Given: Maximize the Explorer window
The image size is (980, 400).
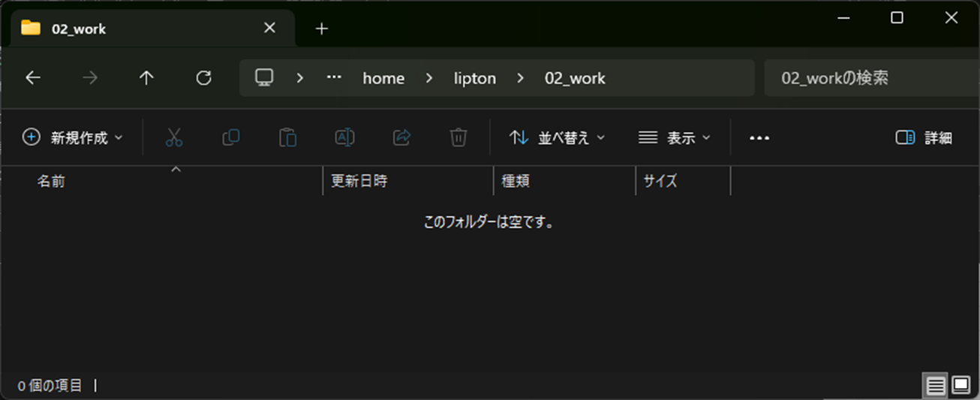Looking at the screenshot, I should point(897,18).
